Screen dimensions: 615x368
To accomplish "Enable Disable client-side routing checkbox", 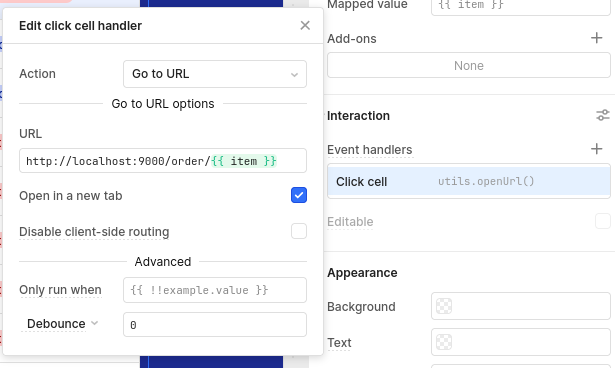I will (298, 231).
